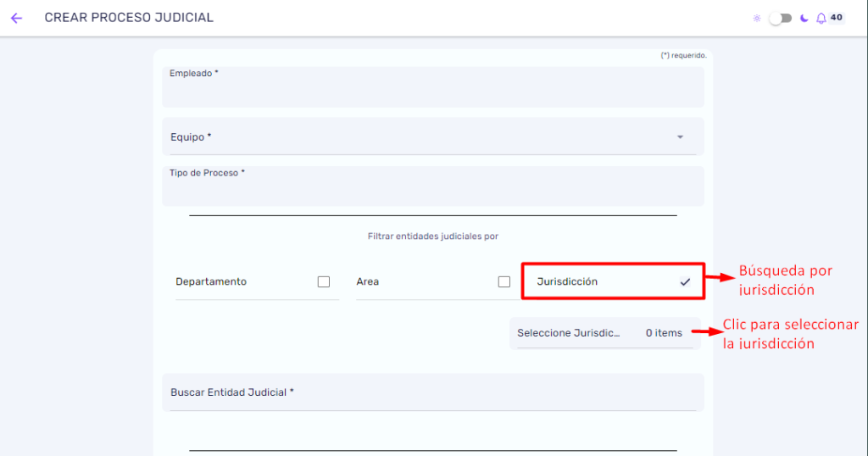
Task: Click the notification count badge 40
Action: tap(837, 17)
